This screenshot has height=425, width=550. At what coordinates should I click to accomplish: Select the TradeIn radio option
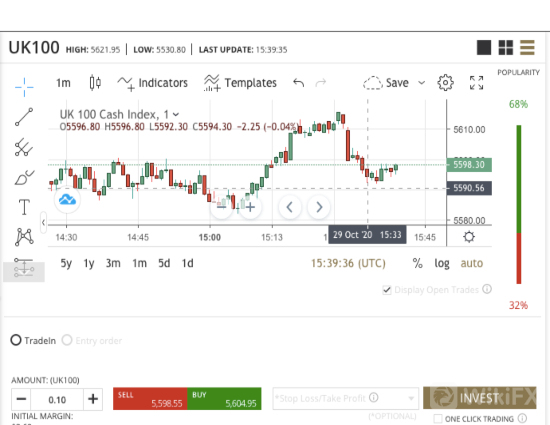click(16, 340)
